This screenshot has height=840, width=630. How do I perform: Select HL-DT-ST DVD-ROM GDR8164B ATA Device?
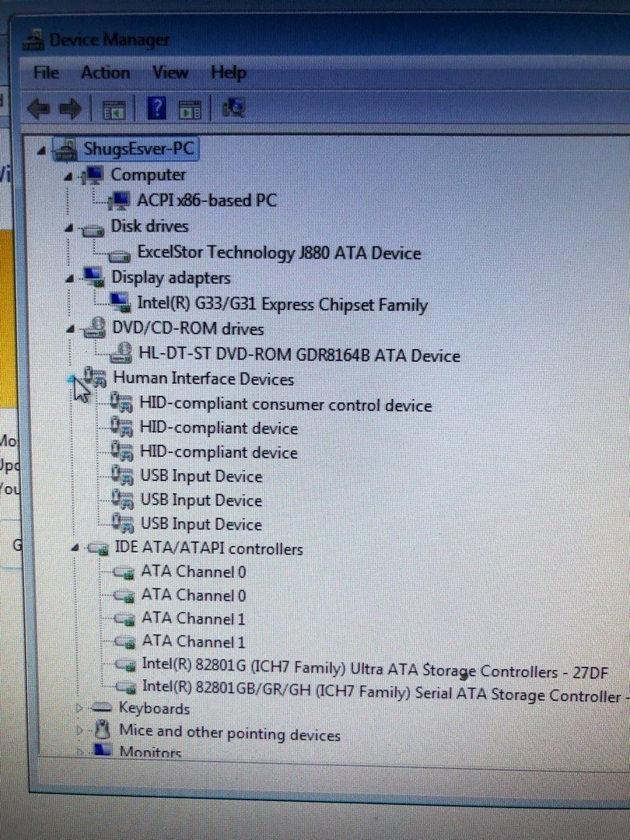coord(299,355)
